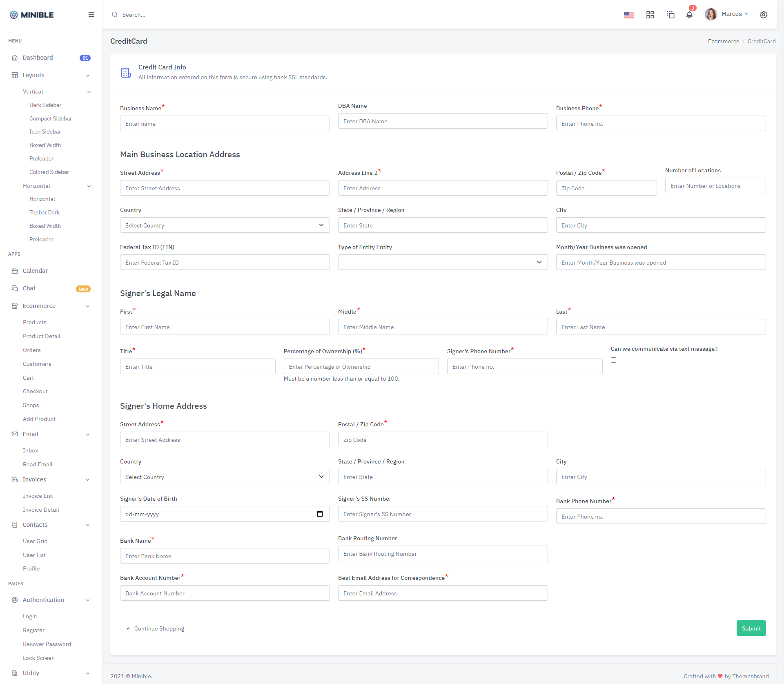Click the Ecommerce breadcrumb link
Screen dimensions: 784x684
[723, 41]
